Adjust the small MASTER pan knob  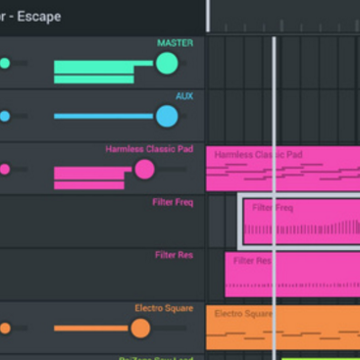(x=5, y=63)
